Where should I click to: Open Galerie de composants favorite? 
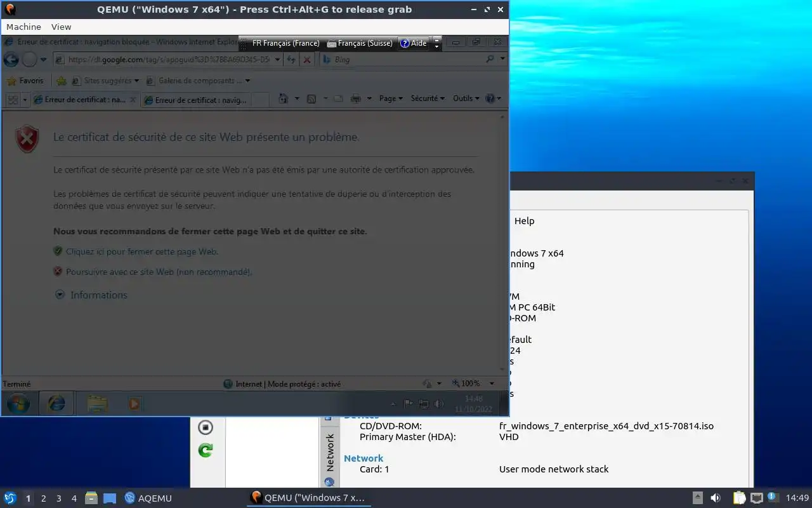198,81
